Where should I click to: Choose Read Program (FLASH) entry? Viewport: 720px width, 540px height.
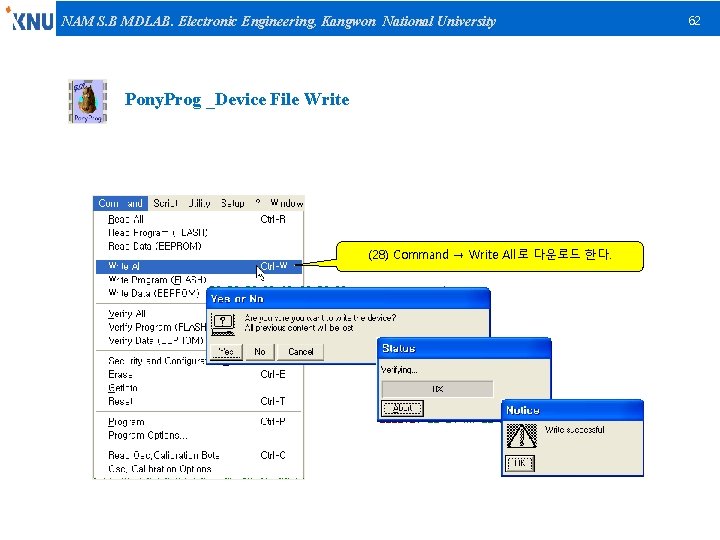point(198,233)
